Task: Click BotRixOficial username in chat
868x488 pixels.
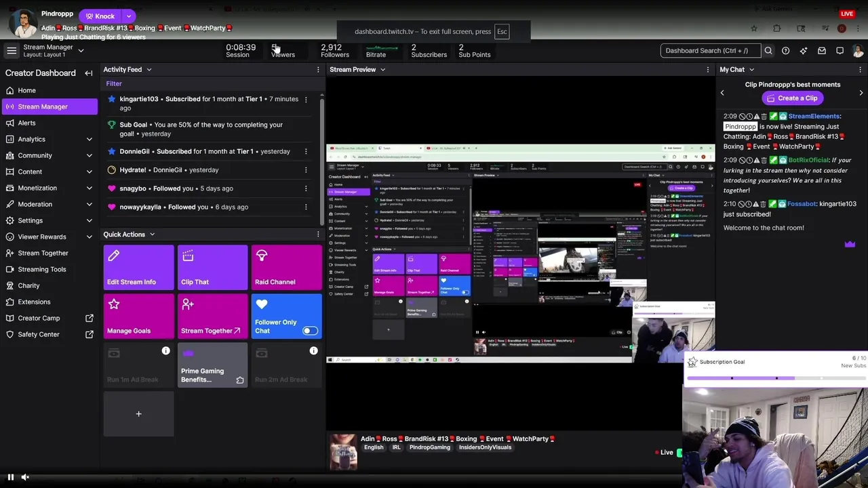Action: (x=809, y=160)
